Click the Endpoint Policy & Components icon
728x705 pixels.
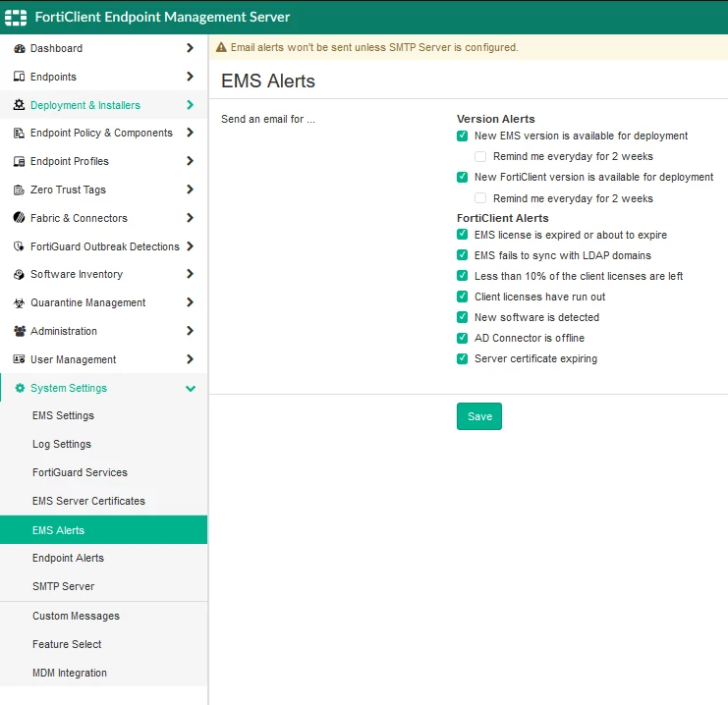19,134
